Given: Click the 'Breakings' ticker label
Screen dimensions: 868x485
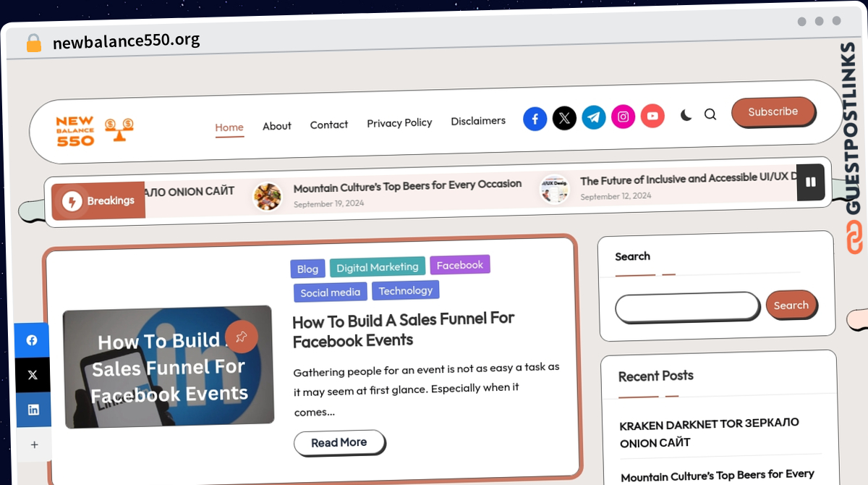Looking at the screenshot, I should click(111, 201).
